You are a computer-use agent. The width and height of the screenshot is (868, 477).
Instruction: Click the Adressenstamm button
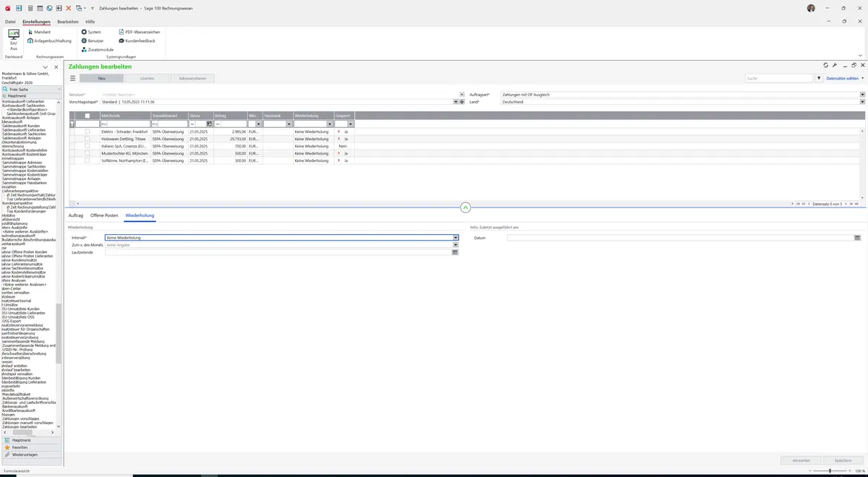[192, 78]
